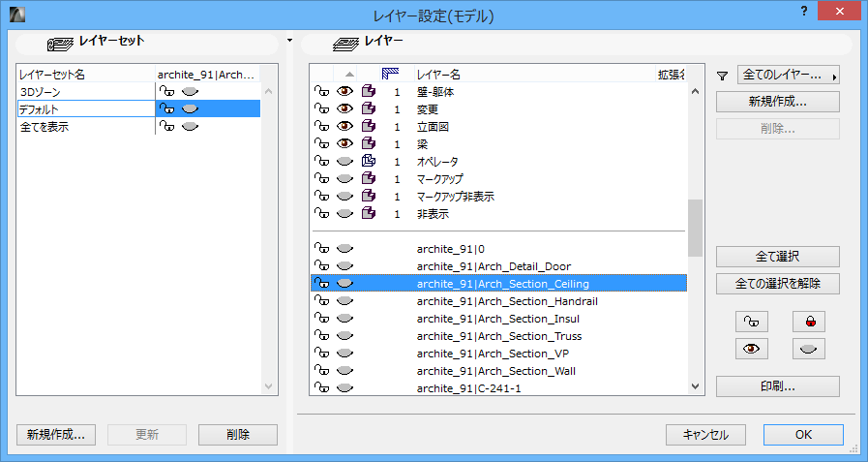Click the help question mark button
Image resolution: width=868 pixels, height=462 pixels.
click(804, 11)
